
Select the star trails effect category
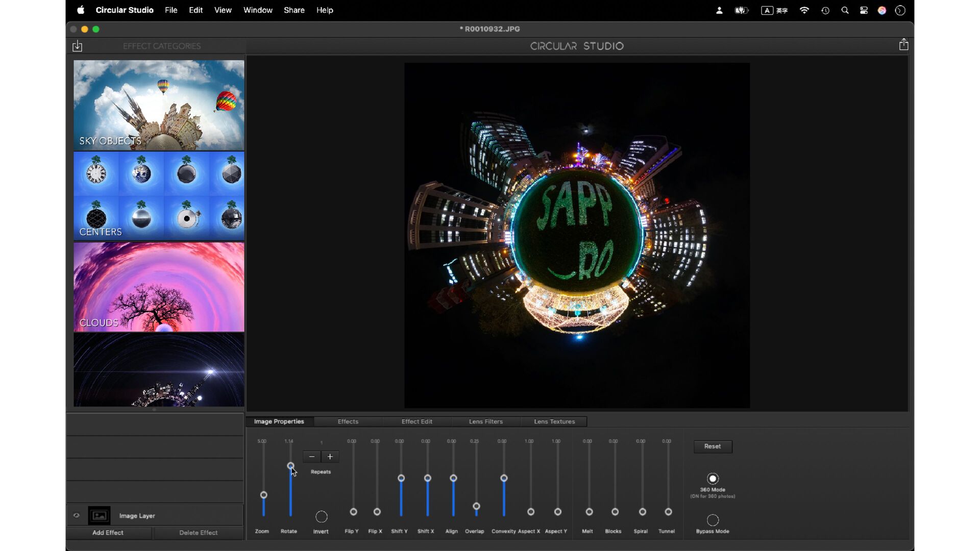(159, 370)
